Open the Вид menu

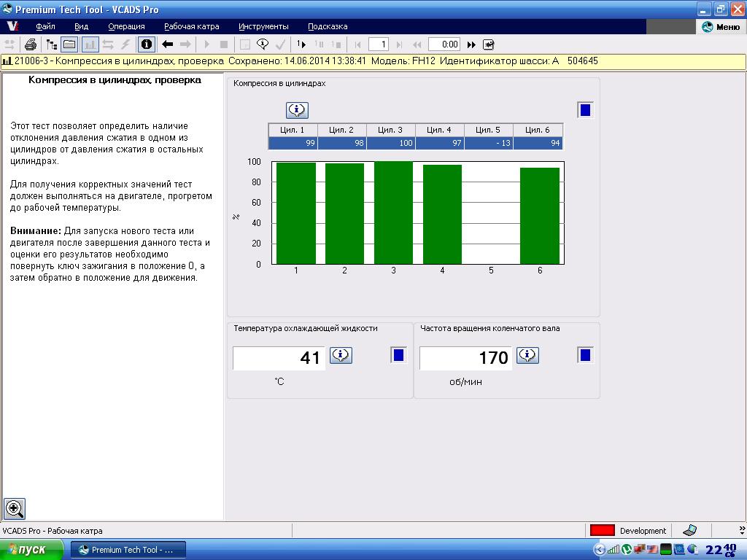tap(82, 27)
